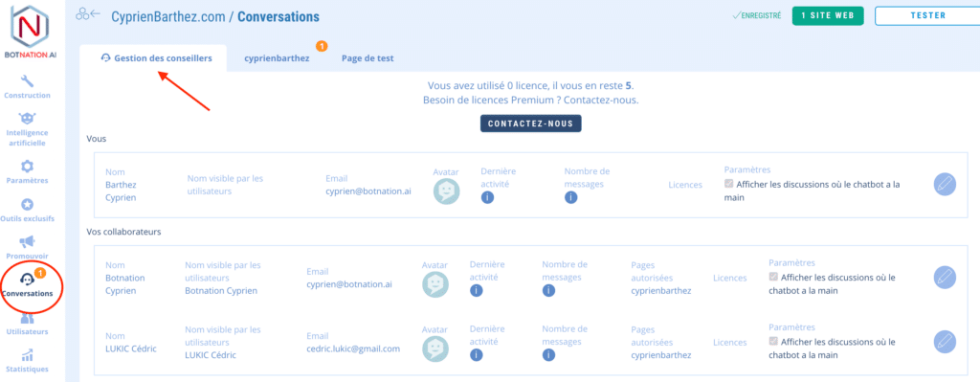Screen dimensions: 980x382
Task: Open the Statistiques chart icon
Action: point(27,356)
